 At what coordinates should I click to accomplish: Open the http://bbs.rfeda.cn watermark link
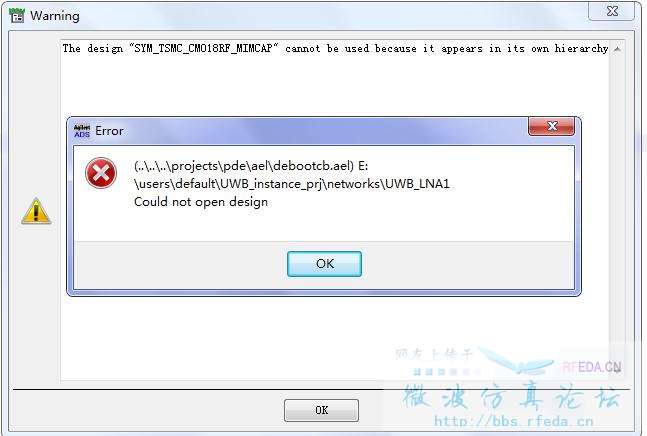tap(514, 421)
